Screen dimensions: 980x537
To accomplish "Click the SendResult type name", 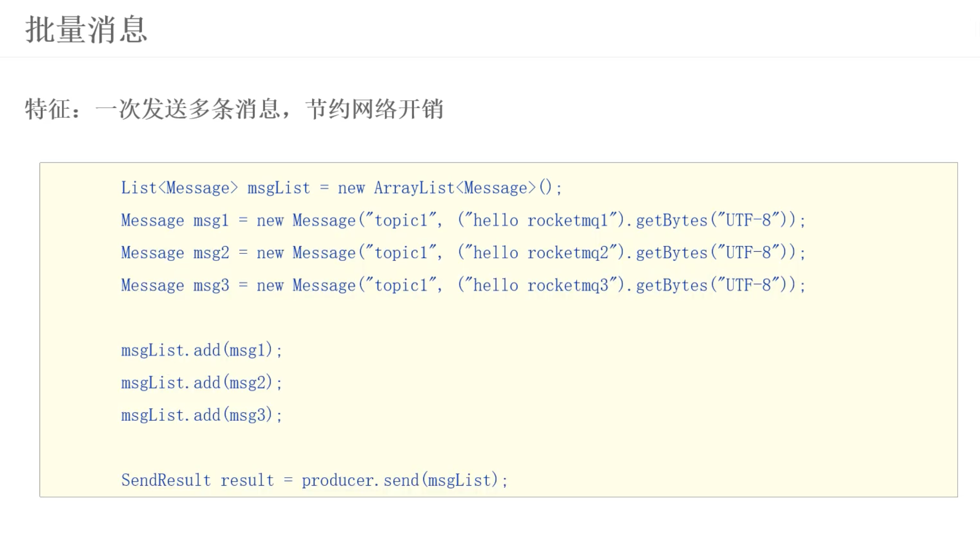I will click(x=166, y=480).
